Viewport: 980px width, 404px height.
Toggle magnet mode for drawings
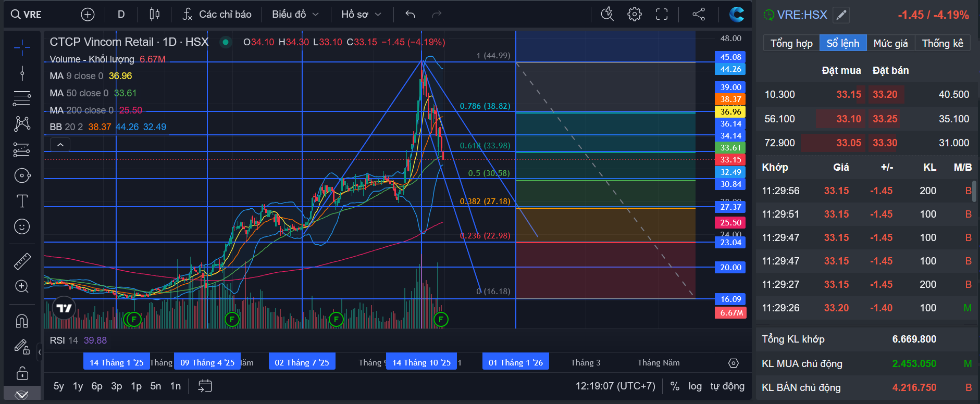click(22, 321)
